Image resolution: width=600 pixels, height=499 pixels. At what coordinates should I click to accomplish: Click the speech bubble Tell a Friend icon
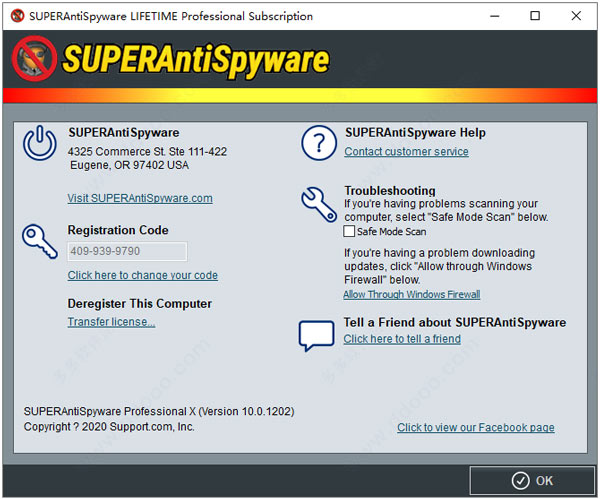pos(316,336)
